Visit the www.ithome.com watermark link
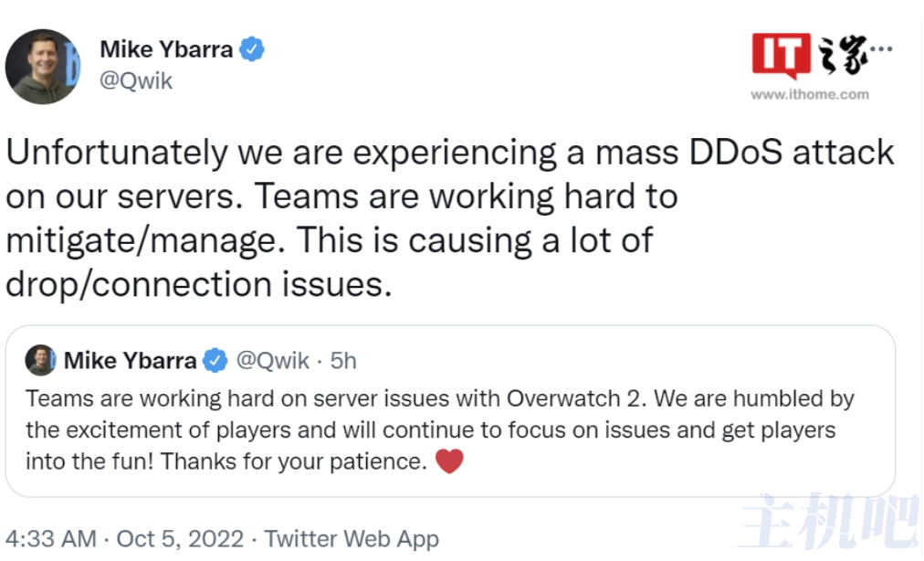This screenshot has width=924, height=561. (810, 94)
